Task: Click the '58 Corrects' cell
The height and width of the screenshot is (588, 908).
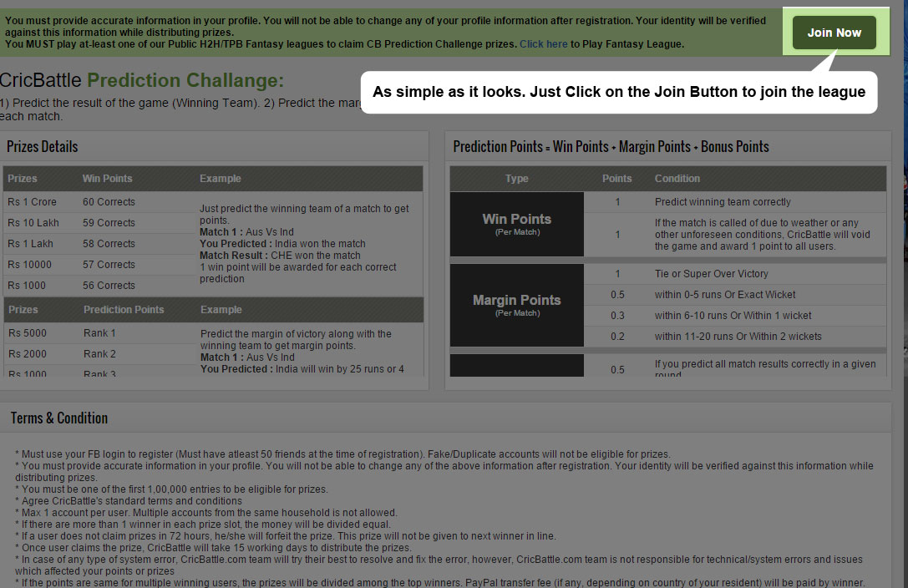Action: pyautogui.click(x=109, y=244)
